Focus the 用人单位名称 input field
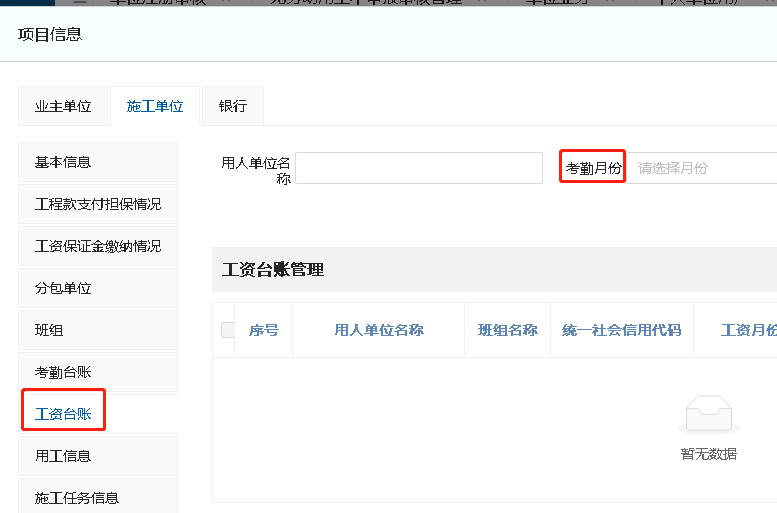This screenshot has height=513, width=777. click(x=419, y=168)
